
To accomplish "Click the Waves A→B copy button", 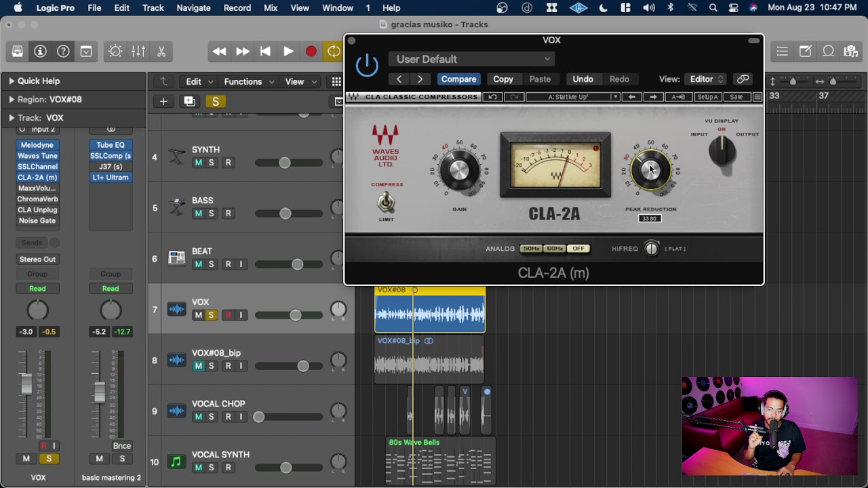I will pyautogui.click(x=678, y=97).
